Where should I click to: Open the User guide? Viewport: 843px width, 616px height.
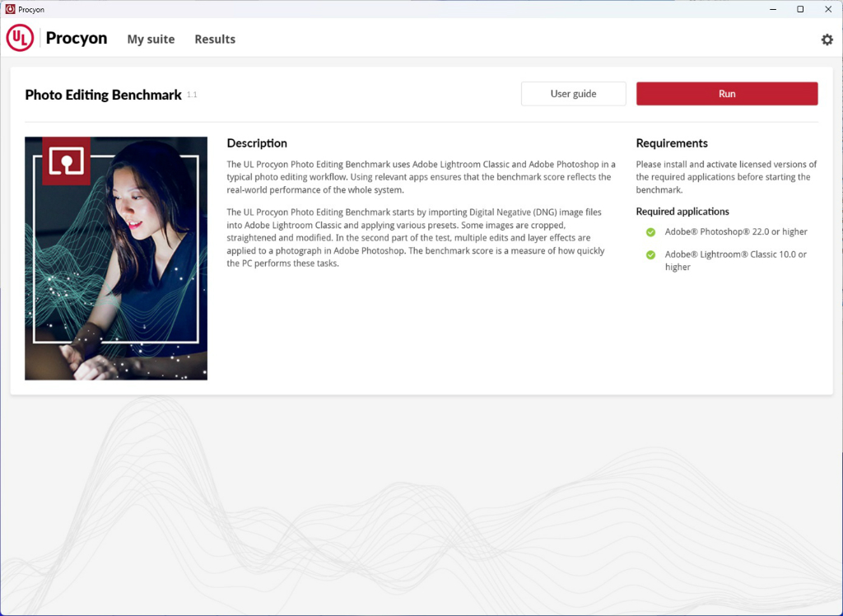click(573, 94)
